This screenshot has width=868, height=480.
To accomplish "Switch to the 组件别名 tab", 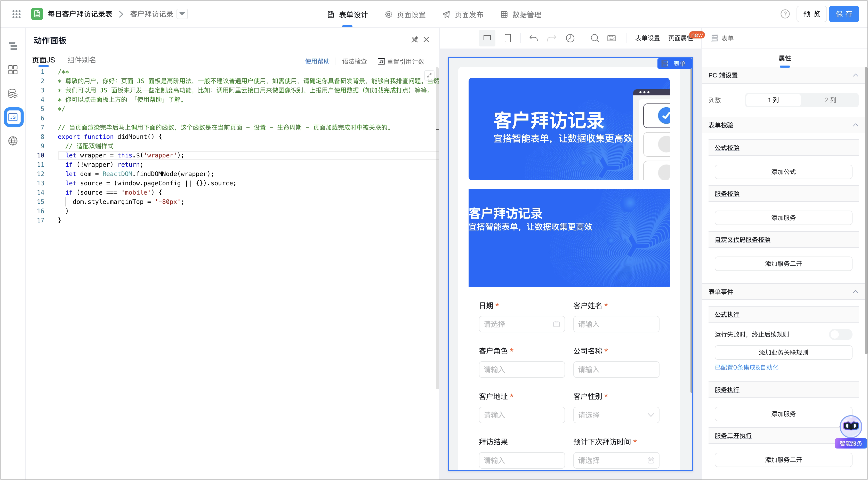I will tap(82, 60).
